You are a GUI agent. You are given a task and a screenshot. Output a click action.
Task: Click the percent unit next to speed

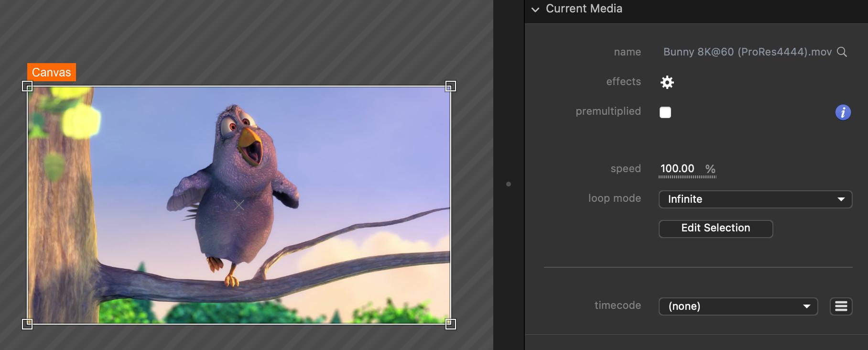(x=710, y=169)
